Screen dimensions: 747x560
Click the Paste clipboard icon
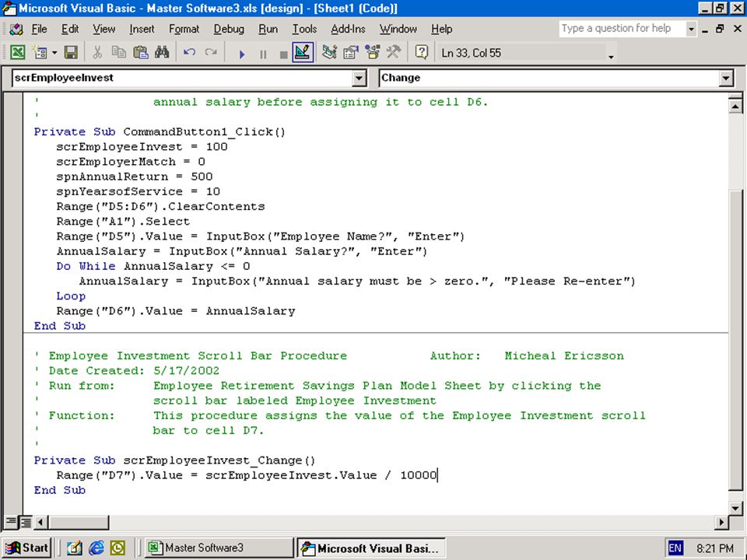[x=140, y=52]
